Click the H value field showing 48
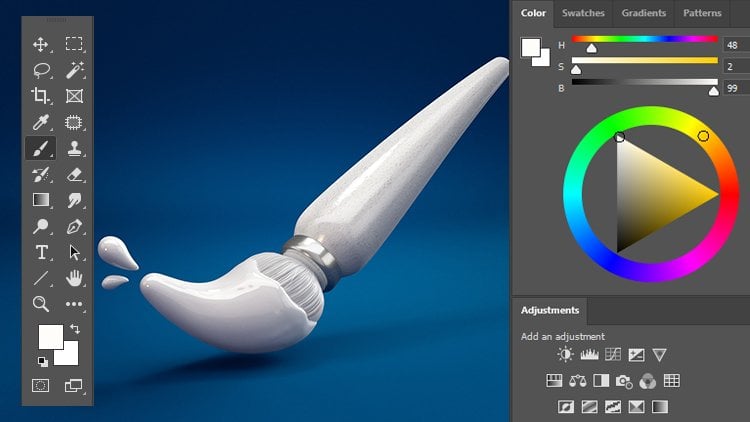This screenshot has width=750, height=422. click(x=736, y=45)
